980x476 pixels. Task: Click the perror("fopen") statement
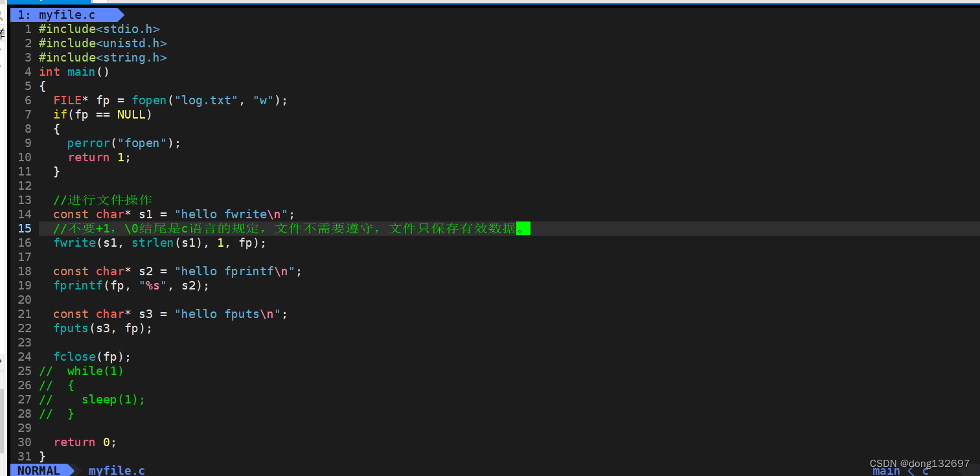pyautogui.click(x=124, y=143)
